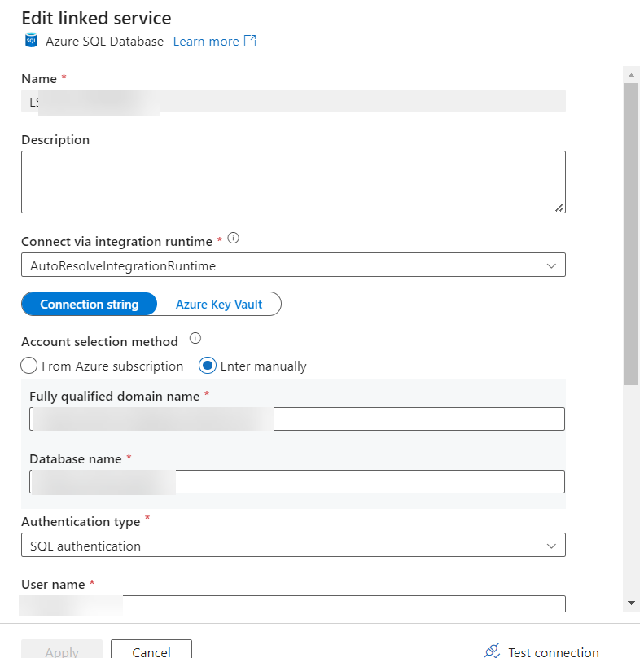Screen dimensions: 644x658
Task: Click the resize grip on the Description box
Action: coord(561,208)
